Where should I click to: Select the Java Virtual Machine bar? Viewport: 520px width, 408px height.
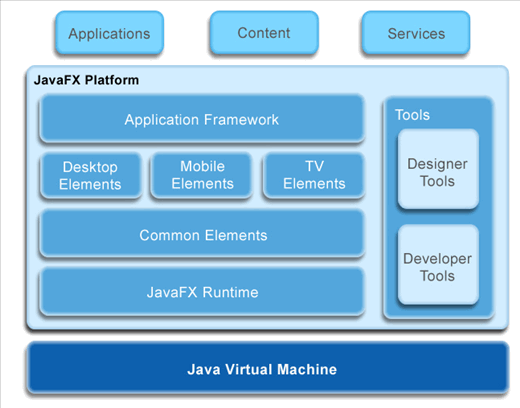pos(268,368)
